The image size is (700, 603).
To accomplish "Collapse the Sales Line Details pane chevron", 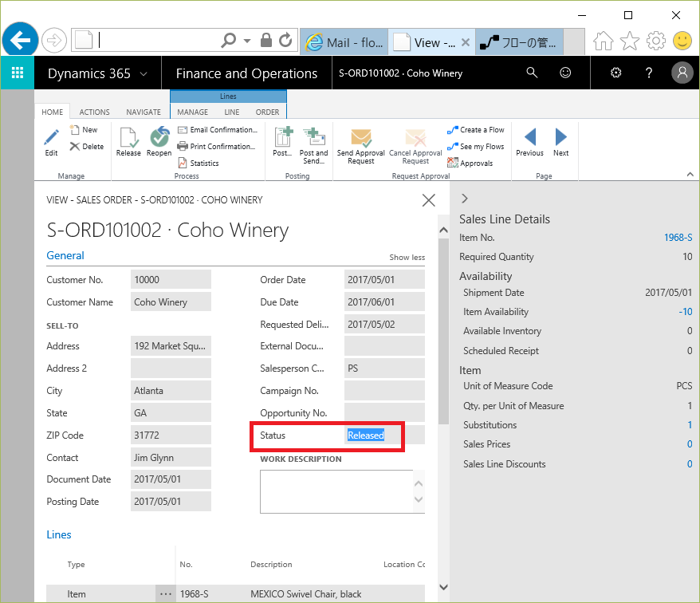I will tap(465, 199).
